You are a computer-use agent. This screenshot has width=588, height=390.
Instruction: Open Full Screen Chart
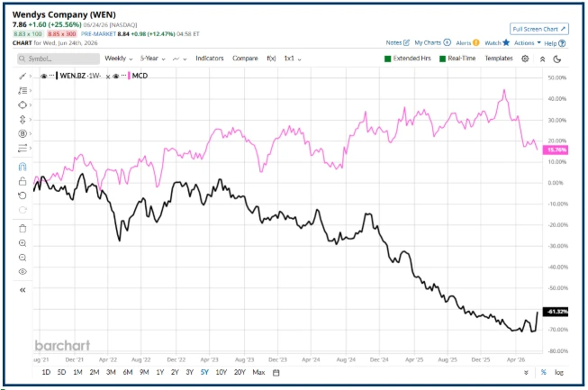pos(538,29)
